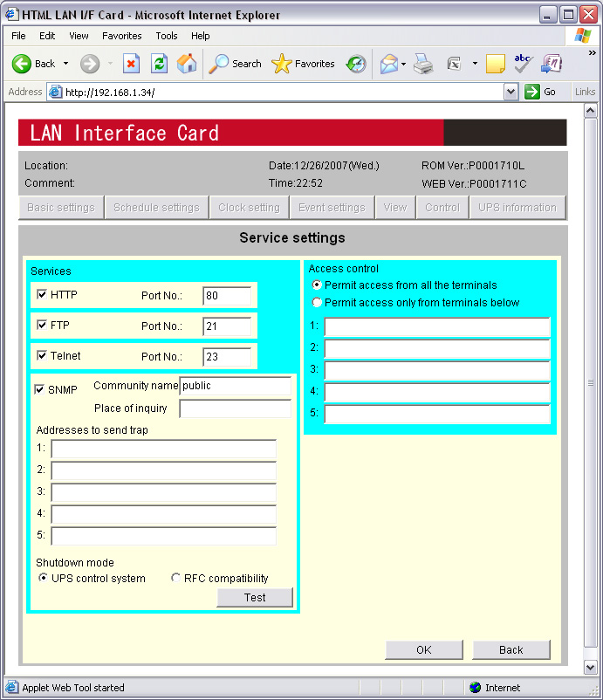Image resolution: width=603 pixels, height=700 pixels.
Task: Click the translate/research toolbar icon
Action: tap(552, 64)
